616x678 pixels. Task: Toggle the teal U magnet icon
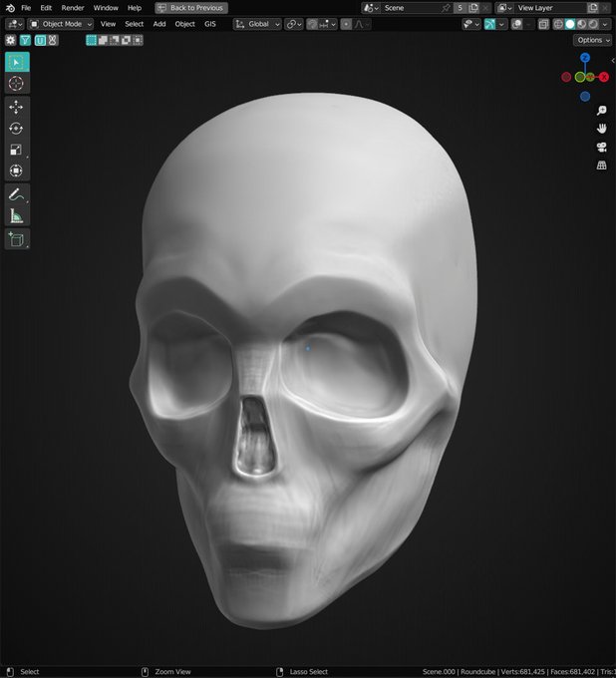click(40, 40)
